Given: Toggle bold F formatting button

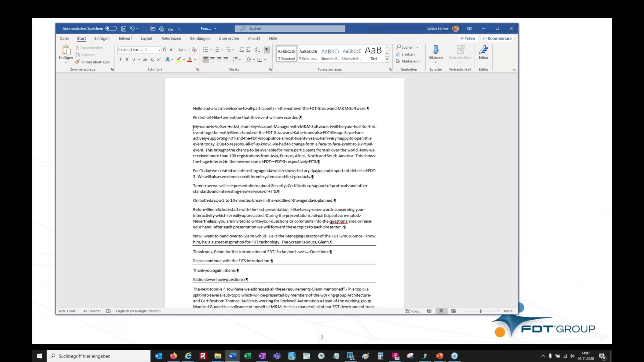Looking at the screenshot, I should click(x=120, y=60).
